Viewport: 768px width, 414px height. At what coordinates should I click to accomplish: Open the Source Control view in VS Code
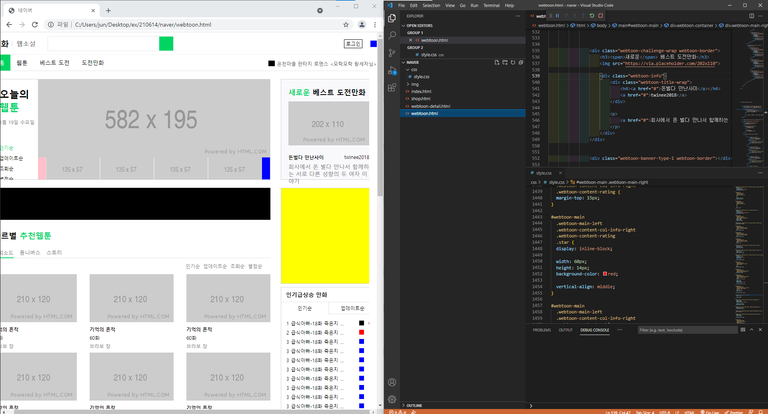392,53
